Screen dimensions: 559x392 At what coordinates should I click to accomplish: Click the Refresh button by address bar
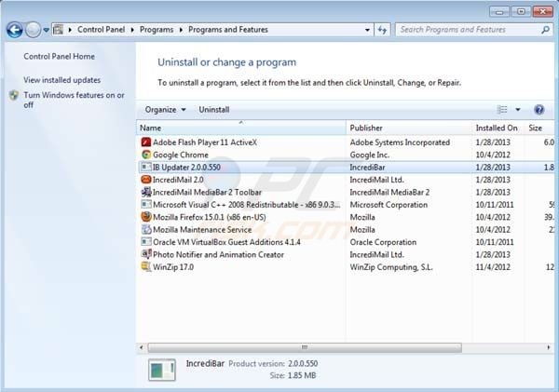[382, 30]
